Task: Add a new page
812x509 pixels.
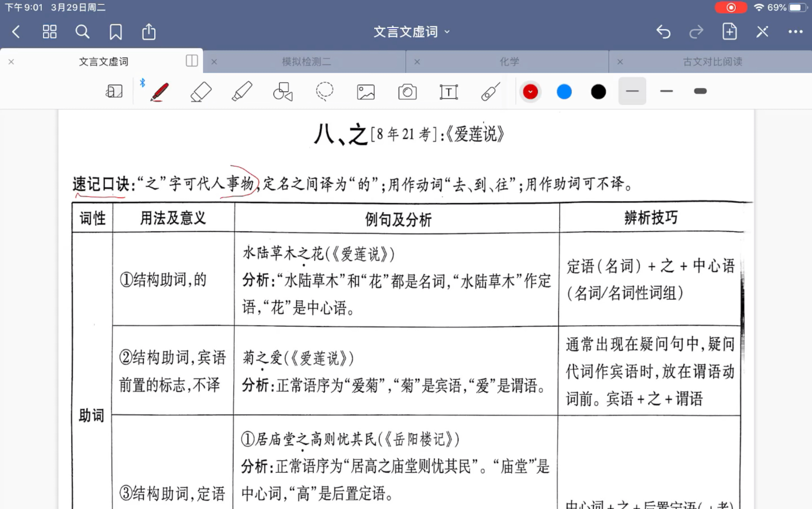Action: tap(729, 31)
